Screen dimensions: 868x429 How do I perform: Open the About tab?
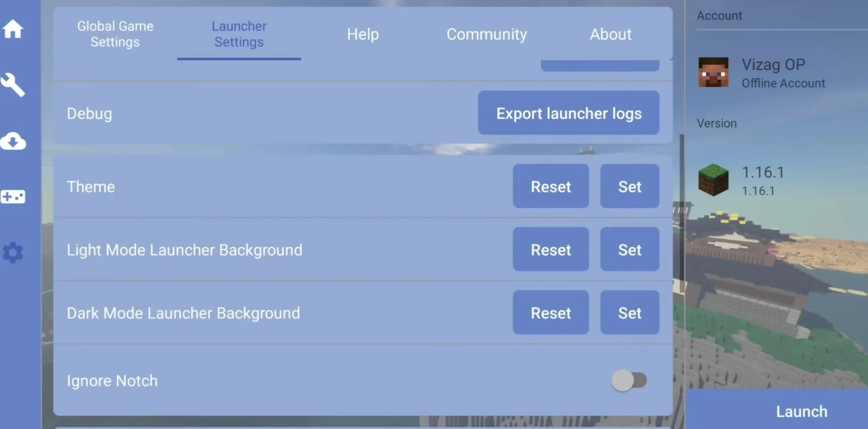tap(611, 34)
